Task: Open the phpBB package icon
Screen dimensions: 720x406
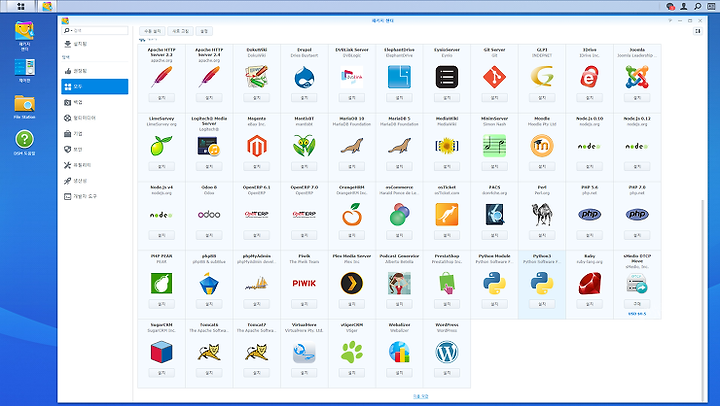Action: (209, 283)
